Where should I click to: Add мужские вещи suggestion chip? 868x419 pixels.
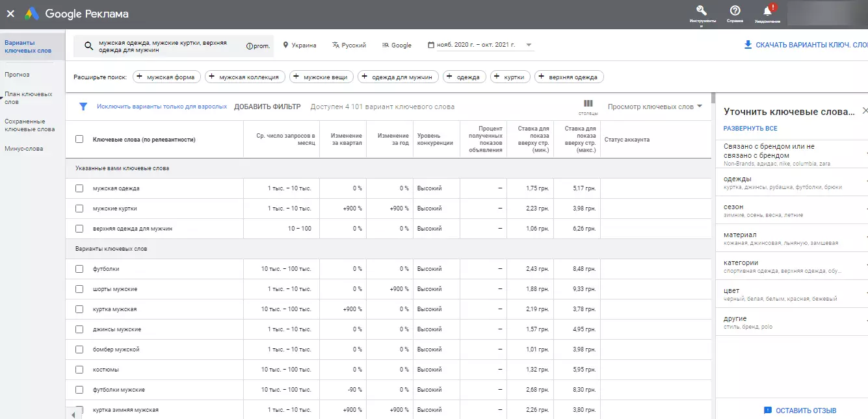point(321,77)
